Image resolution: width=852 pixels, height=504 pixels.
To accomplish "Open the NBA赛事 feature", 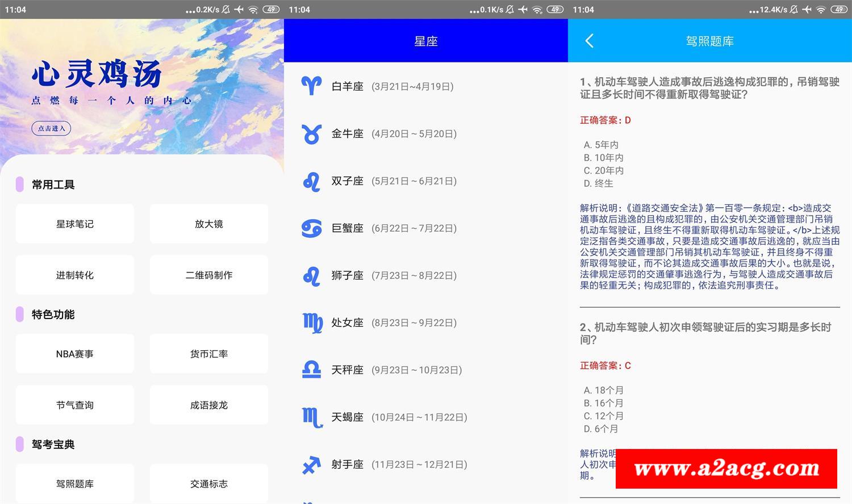I will pos(75,354).
